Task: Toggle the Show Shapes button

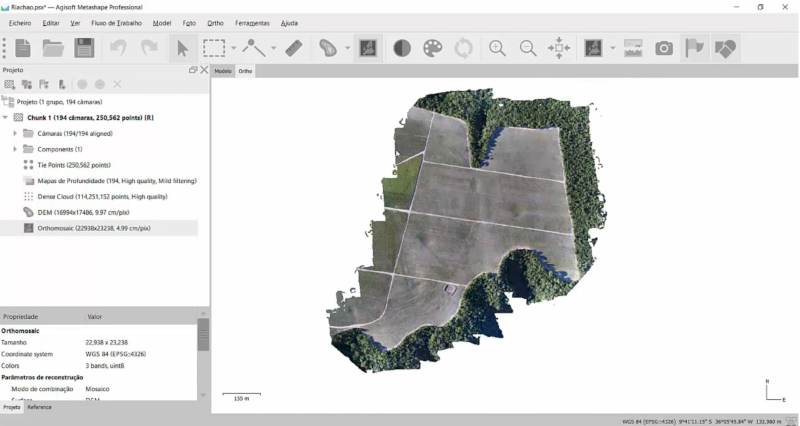Action: pyautogui.click(x=726, y=48)
